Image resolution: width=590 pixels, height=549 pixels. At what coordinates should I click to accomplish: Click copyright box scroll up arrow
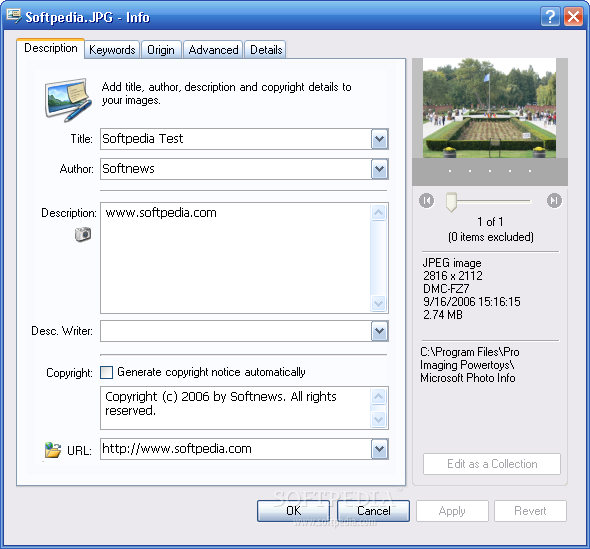[379, 396]
